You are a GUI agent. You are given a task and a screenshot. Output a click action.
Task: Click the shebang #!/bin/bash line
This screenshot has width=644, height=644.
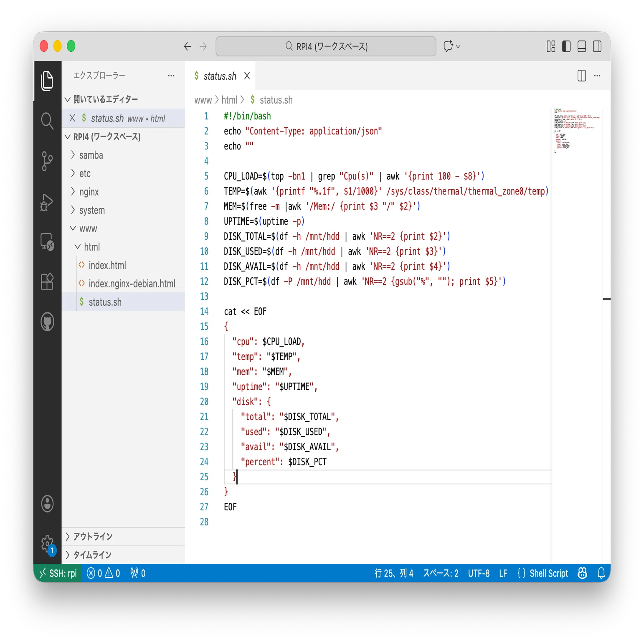247,116
